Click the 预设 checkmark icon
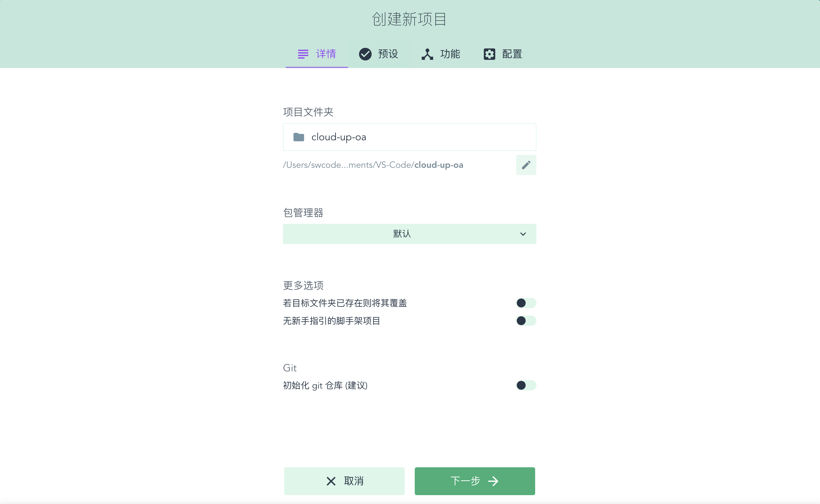The width and height of the screenshot is (820, 504). pos(364,54)
